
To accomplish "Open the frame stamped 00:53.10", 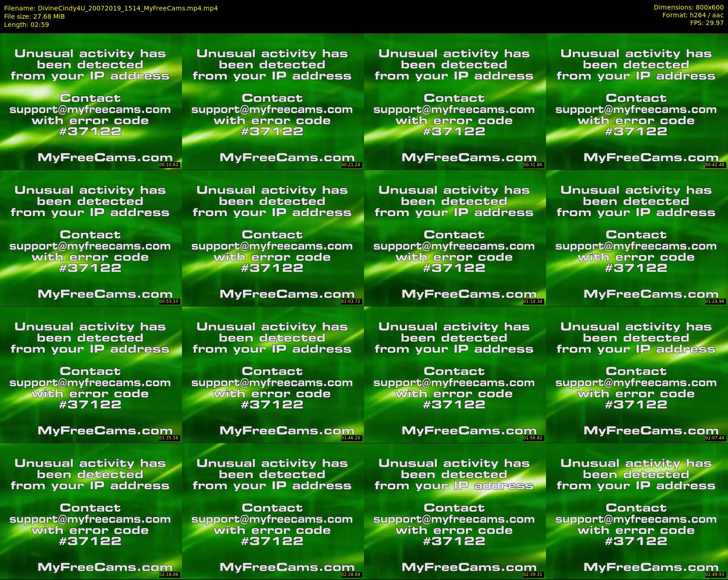I will 91,238.
